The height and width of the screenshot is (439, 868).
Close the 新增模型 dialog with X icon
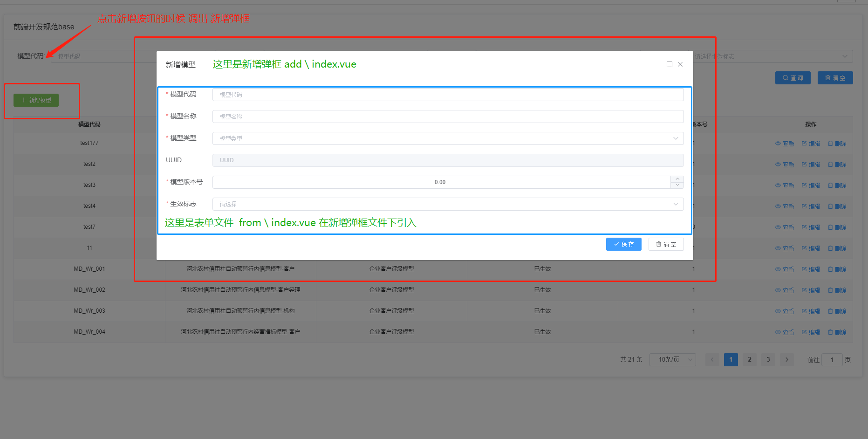point(680,64)
